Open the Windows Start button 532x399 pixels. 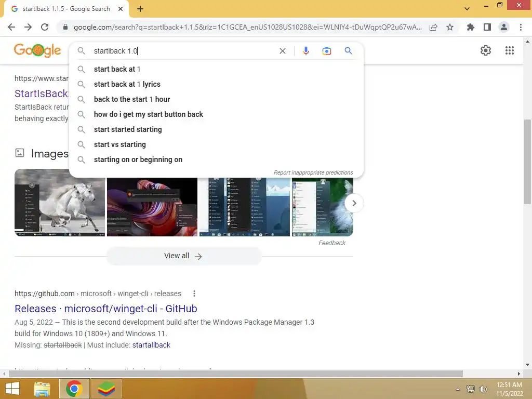(x=12, y=389)
